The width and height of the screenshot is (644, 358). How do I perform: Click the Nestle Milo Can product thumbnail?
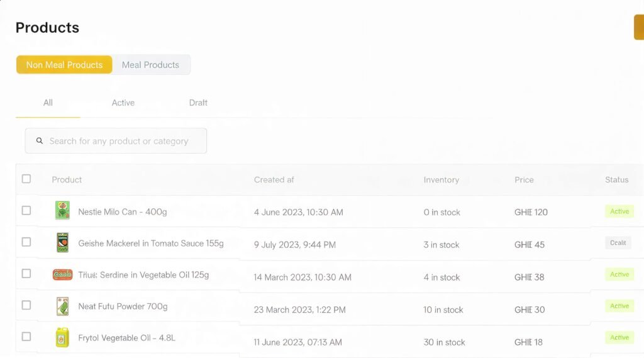pyautogui.click(x=62, y=211)
